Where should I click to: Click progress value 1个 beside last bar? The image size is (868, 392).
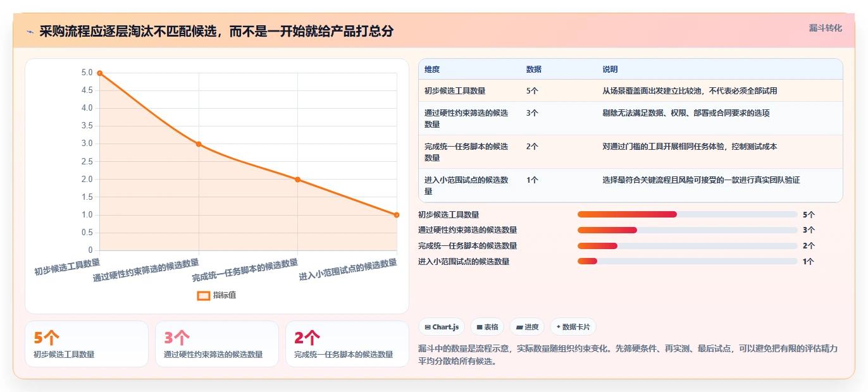[809, 261]
